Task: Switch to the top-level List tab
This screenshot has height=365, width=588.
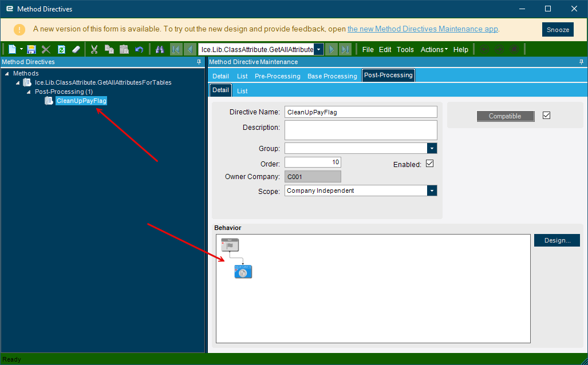Action: click(x=242, y=76)
